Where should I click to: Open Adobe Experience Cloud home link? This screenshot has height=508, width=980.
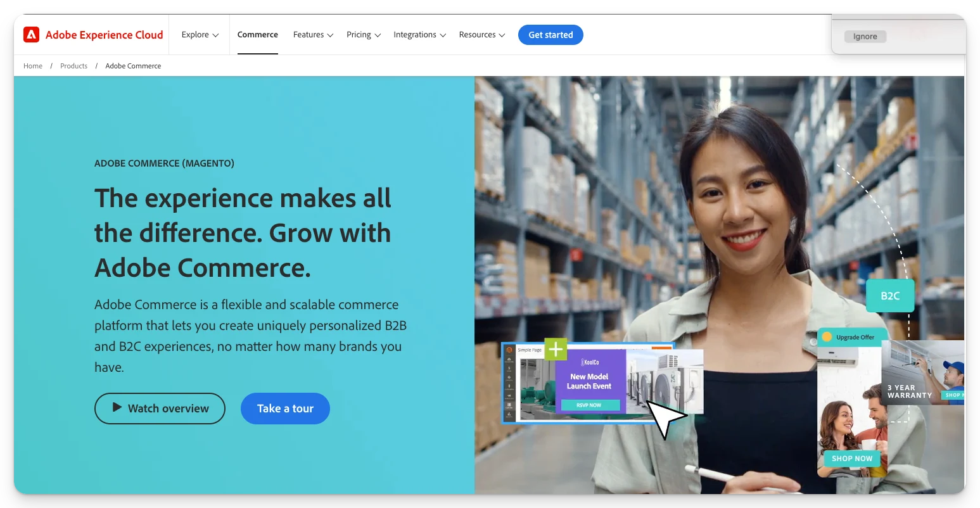pos(104,35)
